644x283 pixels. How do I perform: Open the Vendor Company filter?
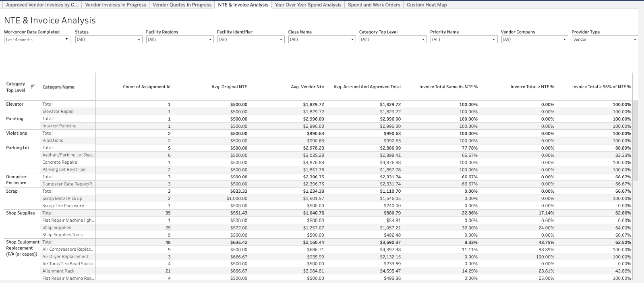tap(534, 40)
